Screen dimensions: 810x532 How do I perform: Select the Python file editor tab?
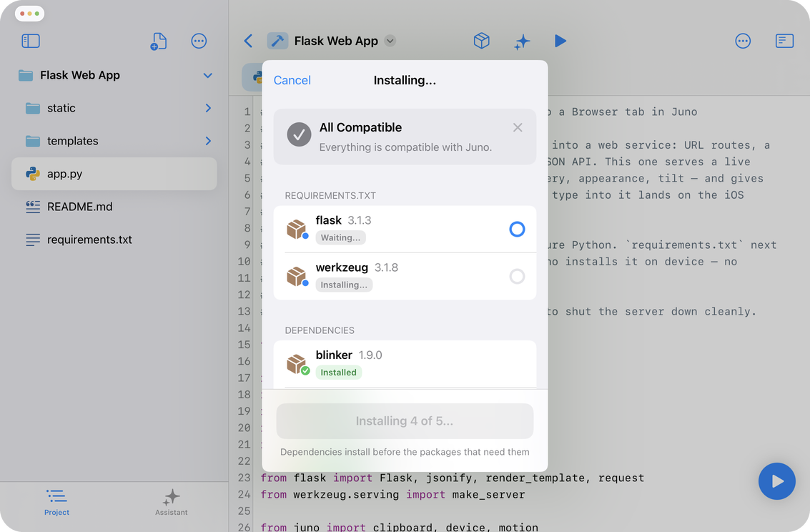(x=252, y=77)
